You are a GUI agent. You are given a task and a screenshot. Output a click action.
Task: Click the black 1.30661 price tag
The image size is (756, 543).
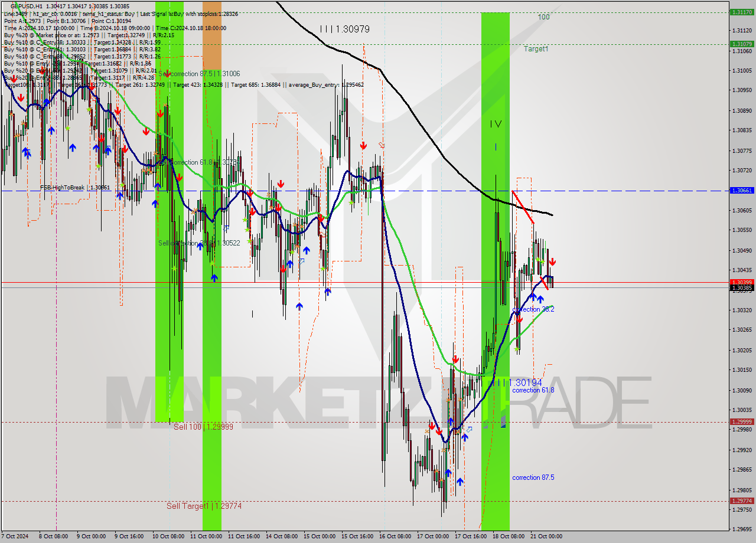741,191
